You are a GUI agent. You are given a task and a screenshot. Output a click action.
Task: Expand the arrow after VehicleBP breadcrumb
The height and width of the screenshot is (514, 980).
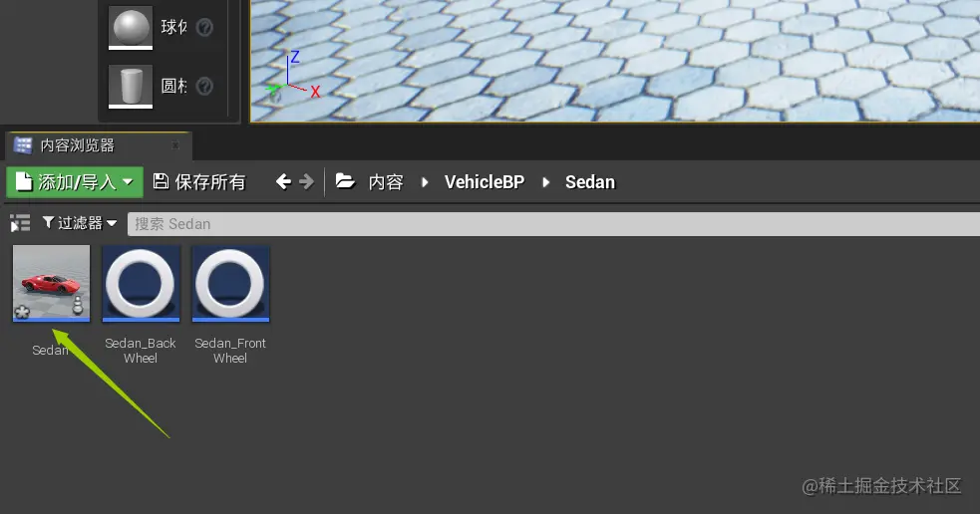coord(545,182)
